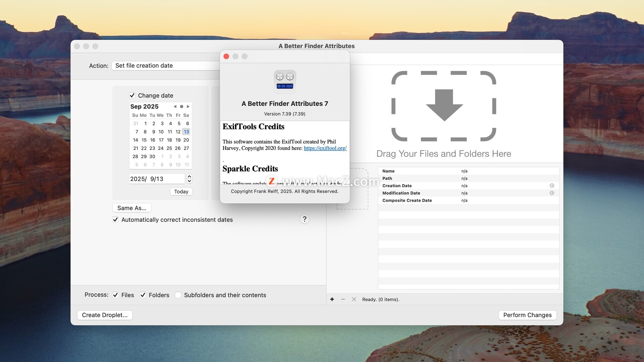The image size is (644, 362).
Task: Open the Action dropdown Set file creation date
Action: click(x=166, y=66)
